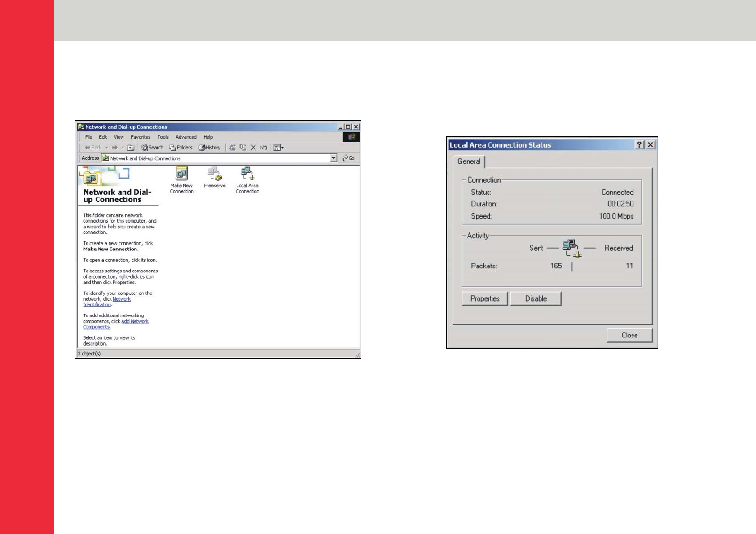Open the Advanced menu
The height and width of the screenshot is (534, 756).
[186, 137]
